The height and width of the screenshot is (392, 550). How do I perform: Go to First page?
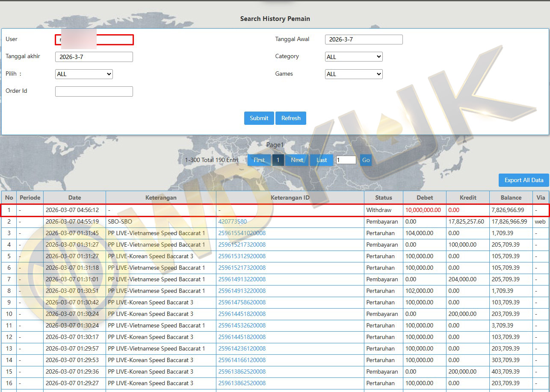(259, 160)
